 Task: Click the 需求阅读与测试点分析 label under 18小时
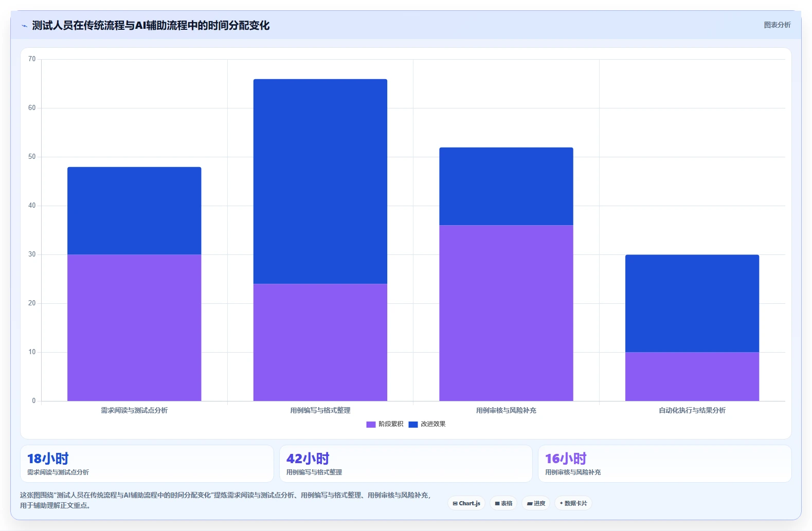point(58,472)
